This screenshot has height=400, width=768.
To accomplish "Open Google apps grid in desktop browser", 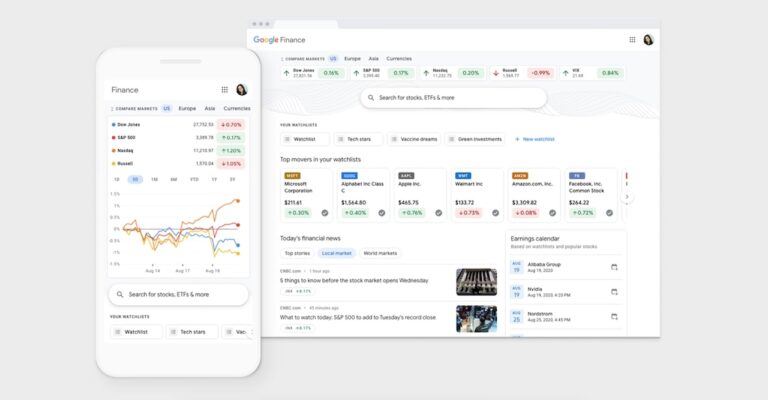I will (x=632, y=40).
